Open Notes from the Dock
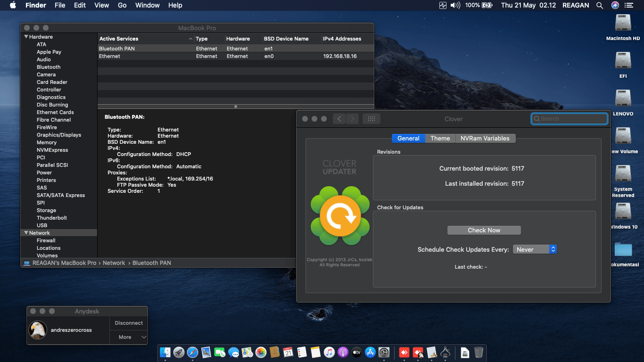644x362 pixels. click(315, 352)
